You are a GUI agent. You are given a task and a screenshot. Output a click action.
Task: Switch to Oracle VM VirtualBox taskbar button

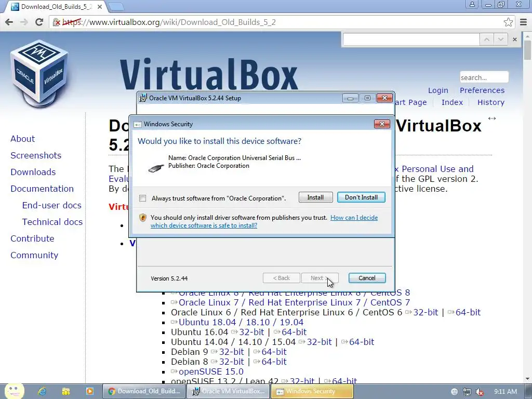pyautogui.click(x=229, y=391)
